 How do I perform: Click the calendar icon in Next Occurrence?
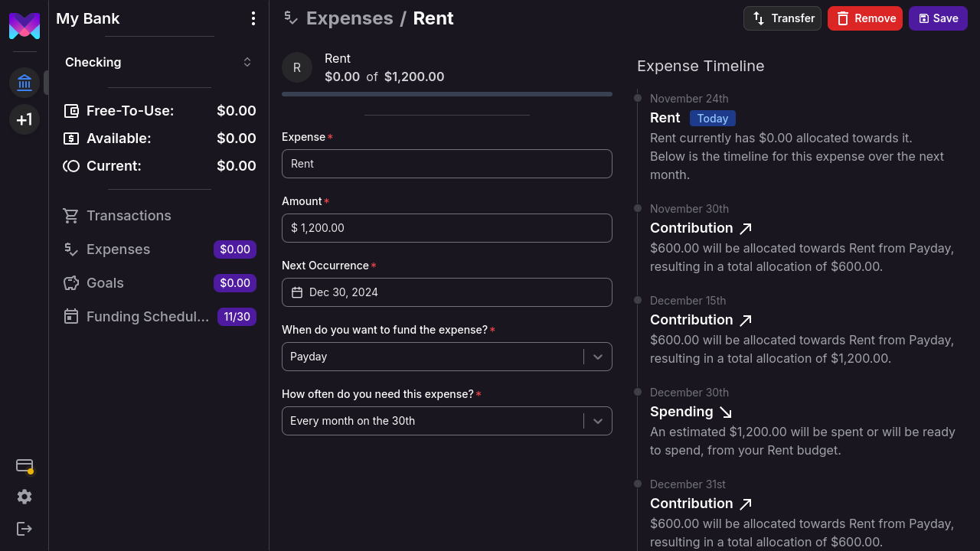point(298,292)
